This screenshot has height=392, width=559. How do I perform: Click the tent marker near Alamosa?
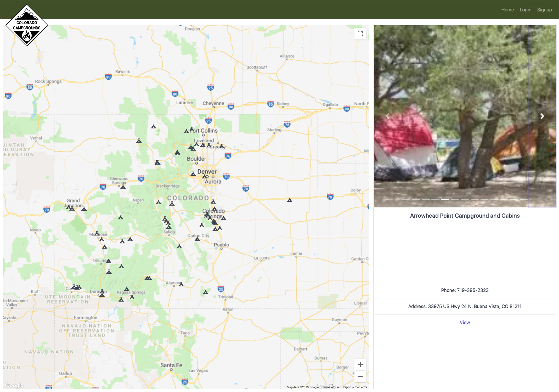click(x=181, y=284)
